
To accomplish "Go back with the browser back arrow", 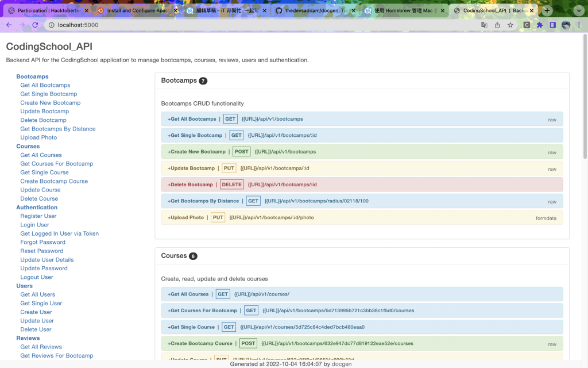I will [9, 25].
